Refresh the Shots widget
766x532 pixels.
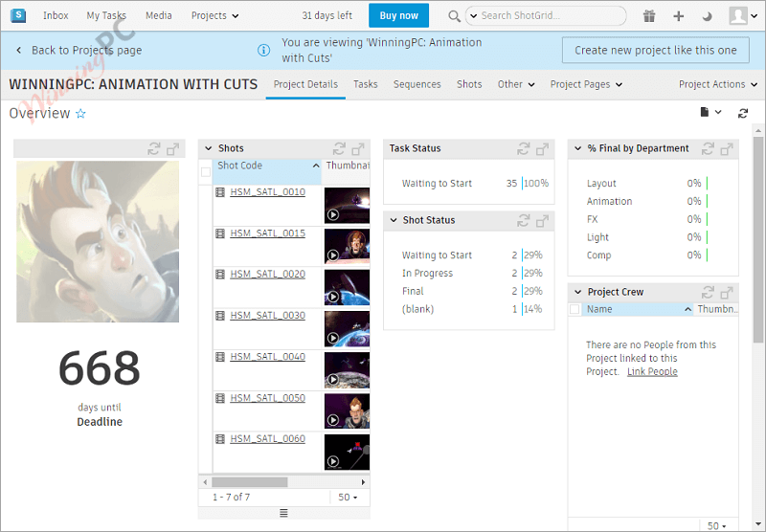339,148
